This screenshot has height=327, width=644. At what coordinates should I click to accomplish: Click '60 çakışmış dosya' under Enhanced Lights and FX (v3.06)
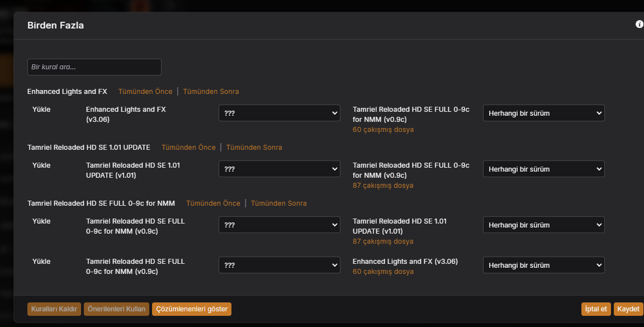point(383,271)
